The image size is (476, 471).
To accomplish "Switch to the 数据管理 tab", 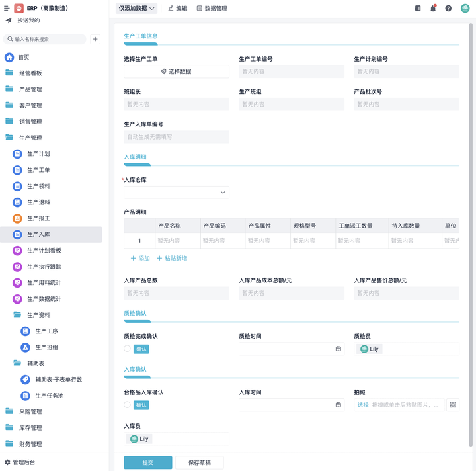I will pyautogui.click(x=212, y=9).
